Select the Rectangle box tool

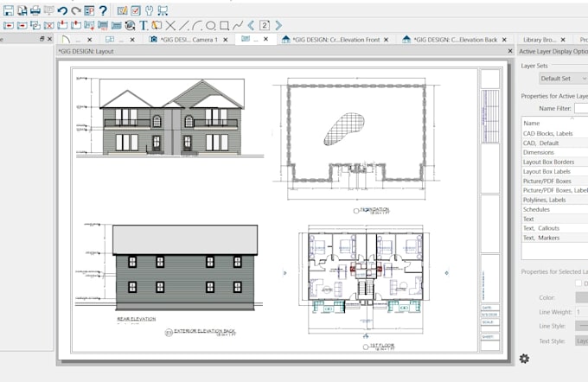[x=224, y=25]
